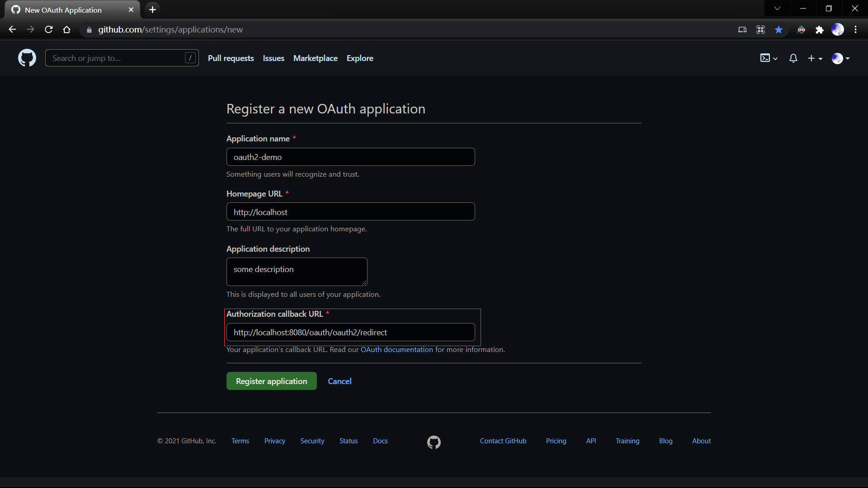The height and width of the screenshot is (488, 868).
Task: Click the Authorization callback URL field
Action: pyautogui.click(x=350, y=333)
